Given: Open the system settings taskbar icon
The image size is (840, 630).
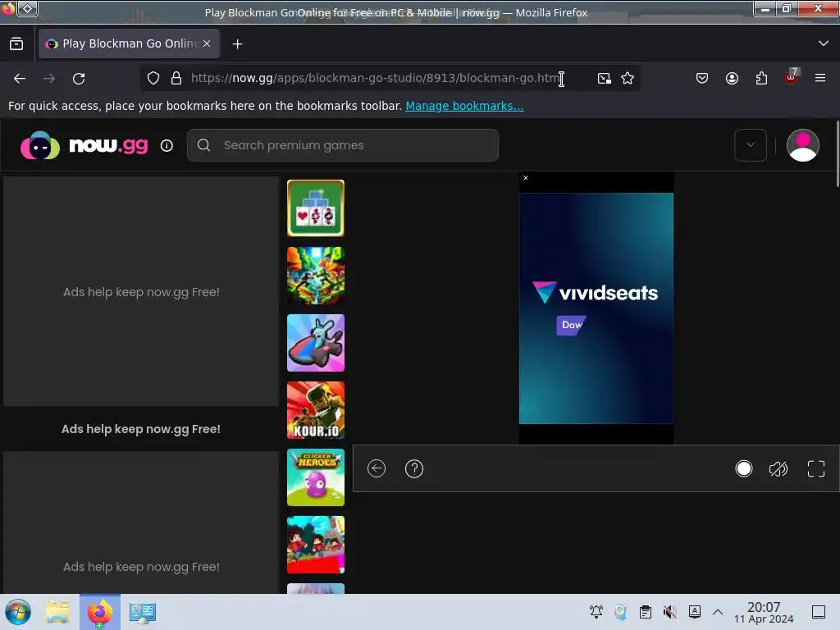Looking at the screenshot, I should (x=143, y=612).
